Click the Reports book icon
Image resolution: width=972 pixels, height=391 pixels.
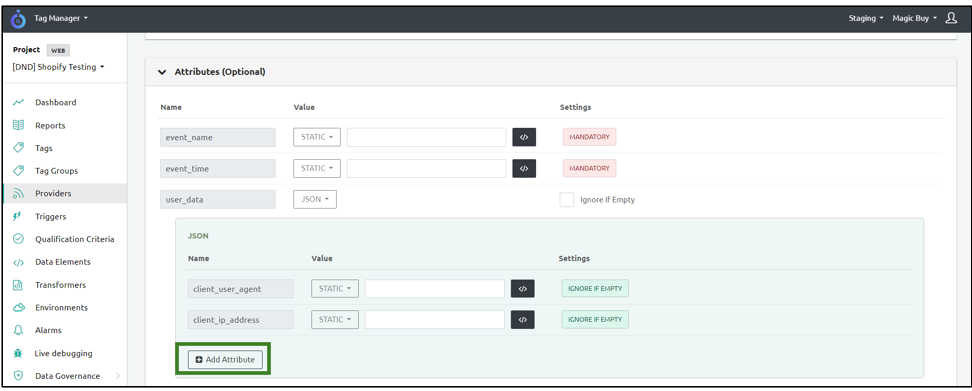pos(19,125)
